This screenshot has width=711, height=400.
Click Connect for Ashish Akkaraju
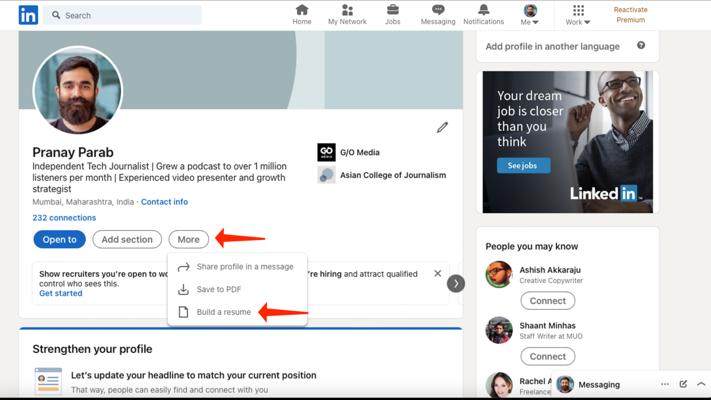tap(547, 300)
